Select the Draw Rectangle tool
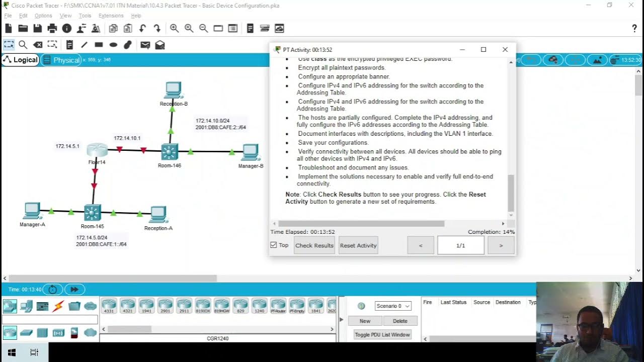The height and width of the screenshot is (362, 644). [x=99, y=45]
